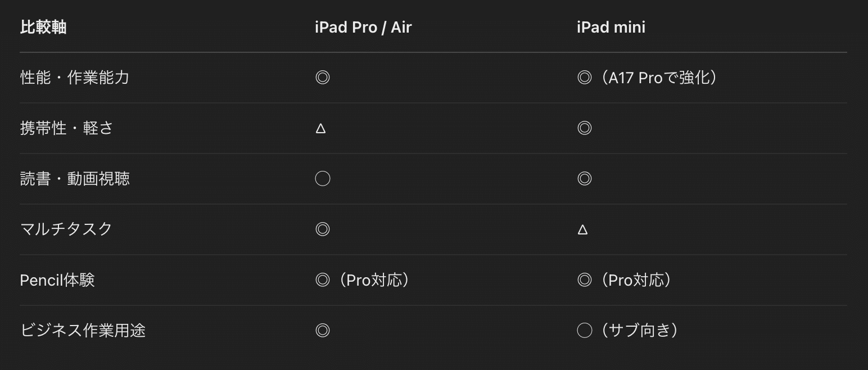Click the 比較軸 column header
Image resolution: width=868 pixels, height=370 pixels.
pyautogui.click(x=43, y=27)
